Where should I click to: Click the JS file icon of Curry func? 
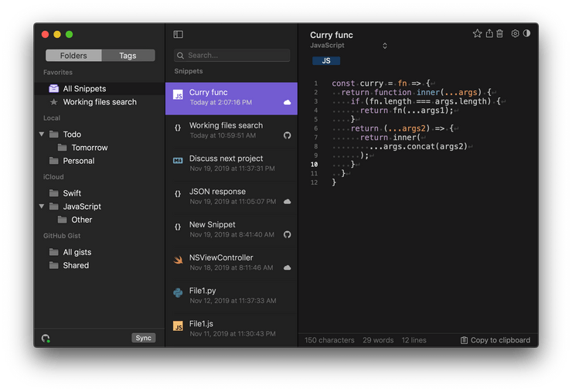click(x=178, y=95)
